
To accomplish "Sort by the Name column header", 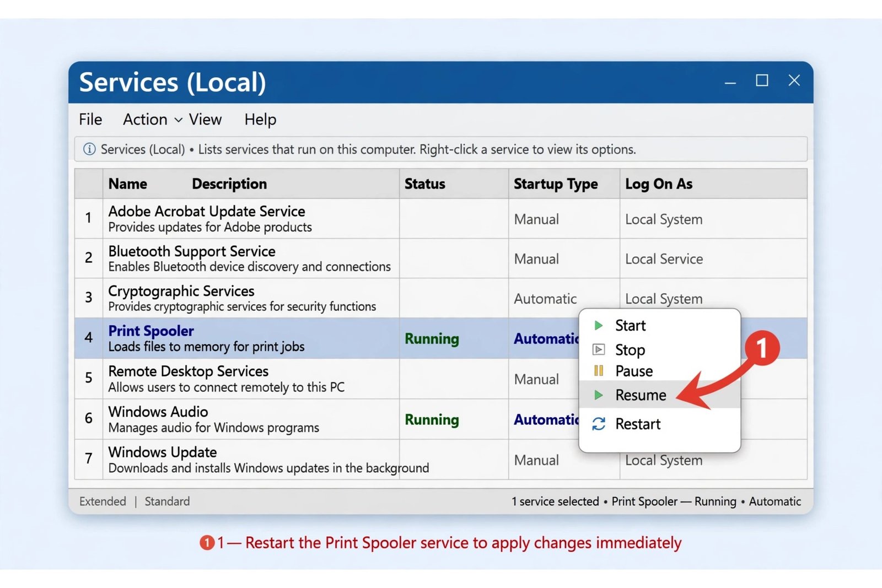I will tap(127, 184).
